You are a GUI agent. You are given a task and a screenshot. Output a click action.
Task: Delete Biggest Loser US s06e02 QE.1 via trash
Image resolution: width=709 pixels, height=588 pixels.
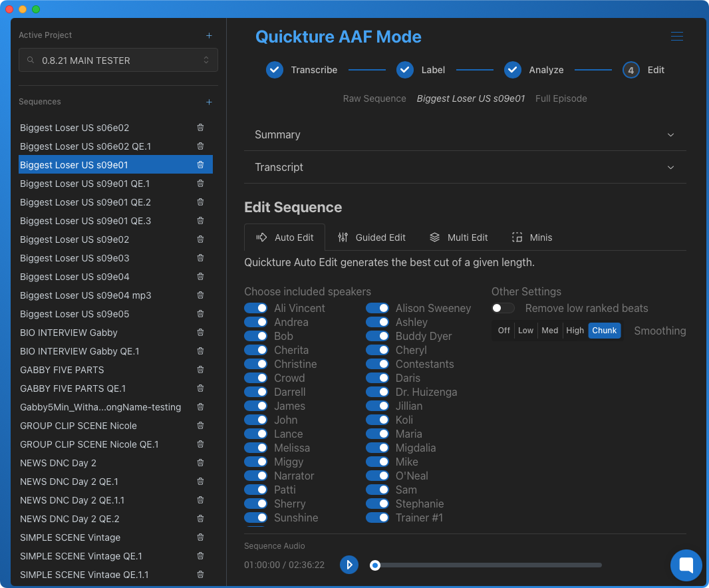[x=200, y=146]
